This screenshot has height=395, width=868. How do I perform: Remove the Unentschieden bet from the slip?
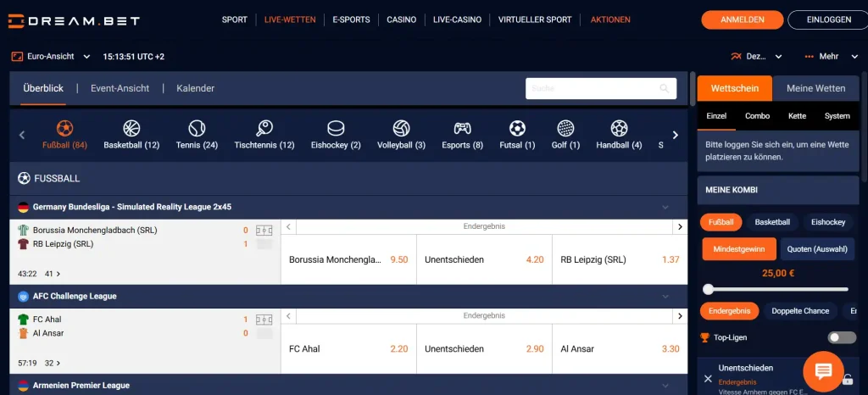click(708, 378)
